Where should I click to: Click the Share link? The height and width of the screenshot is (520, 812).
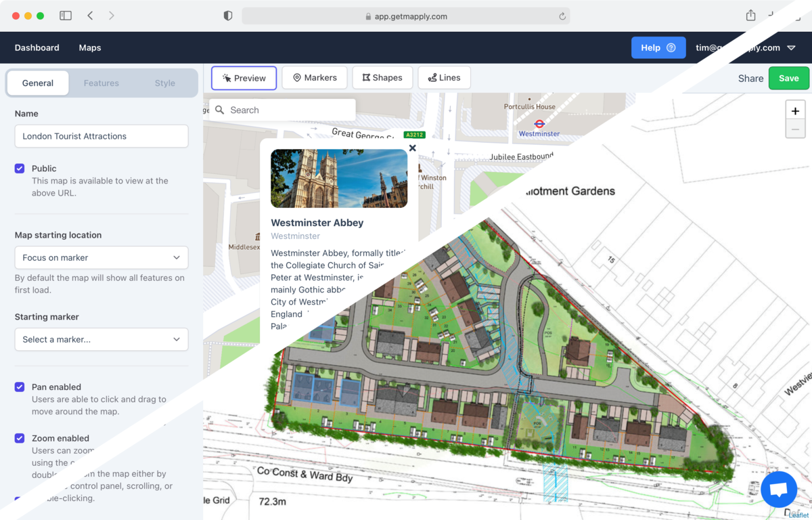point(750,79)
